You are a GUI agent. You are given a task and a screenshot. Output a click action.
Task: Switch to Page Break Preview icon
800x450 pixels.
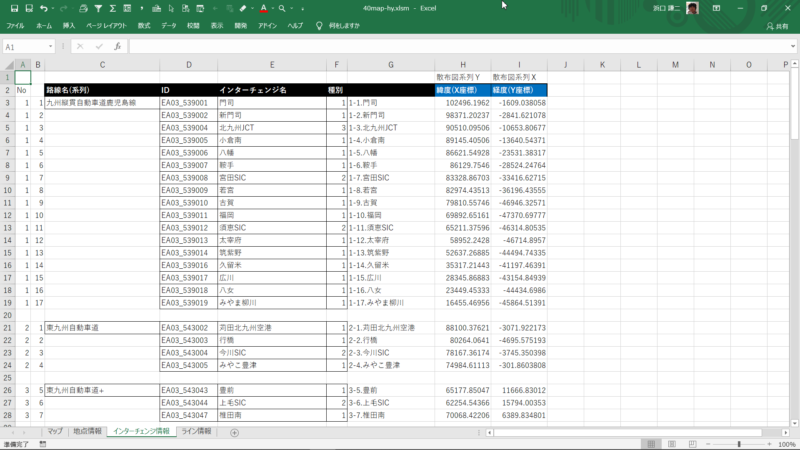(x=692, y=444)
